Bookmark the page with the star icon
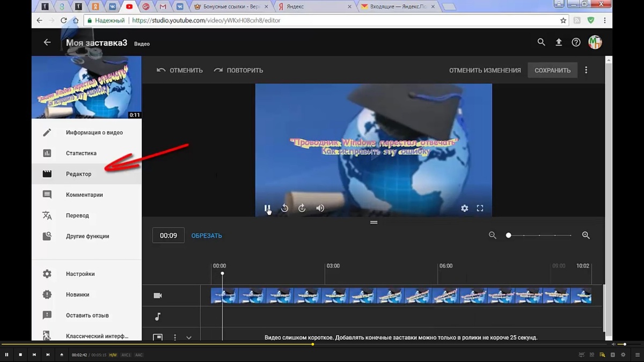Viewport: 644px width, 362px height. [x=563, y=20]
